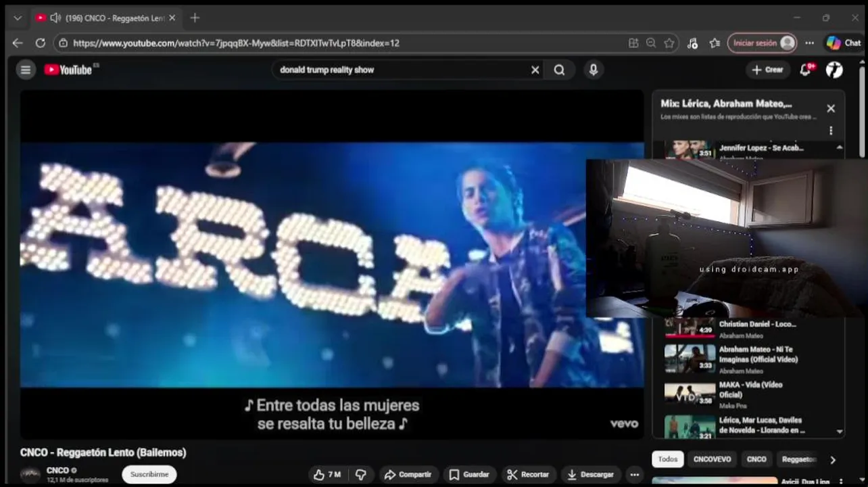The height and width of the screenshot is (487, 868).
Task: Go back with browser back arrow
Action: (18, 43)
